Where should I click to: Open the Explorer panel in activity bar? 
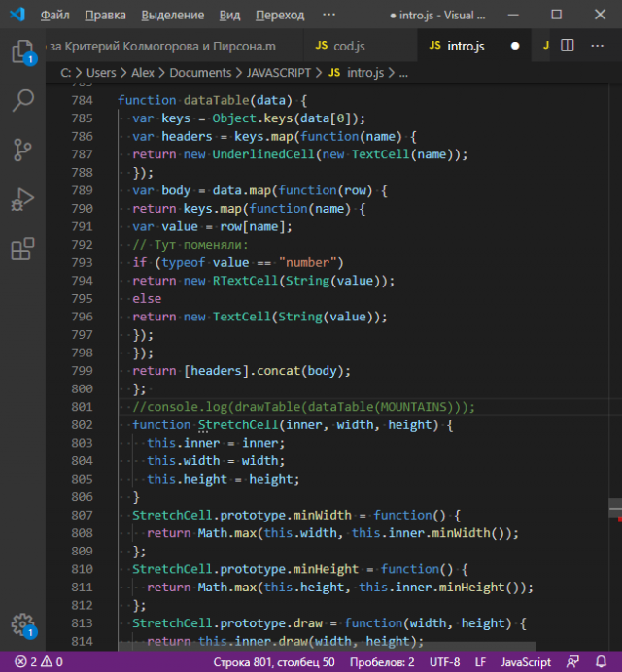(x=21, y=50)
